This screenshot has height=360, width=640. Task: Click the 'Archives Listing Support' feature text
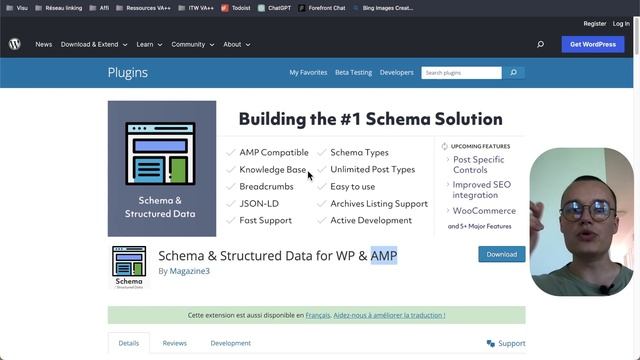pyautogui.click(x=379, y=203)
